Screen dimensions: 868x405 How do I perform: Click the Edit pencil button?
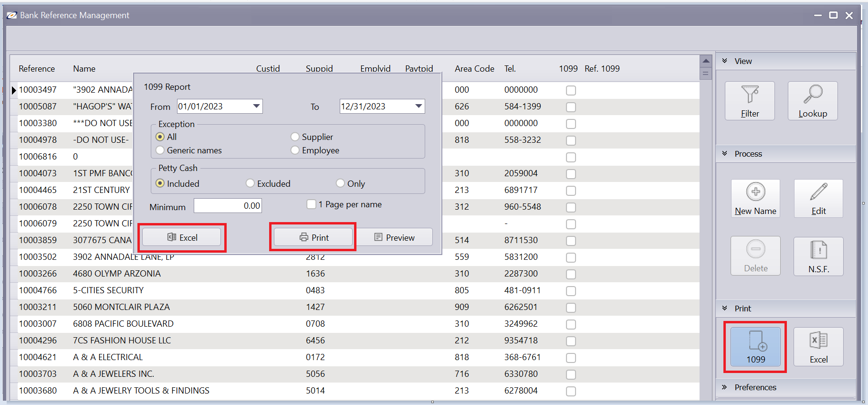click(818, 198)
